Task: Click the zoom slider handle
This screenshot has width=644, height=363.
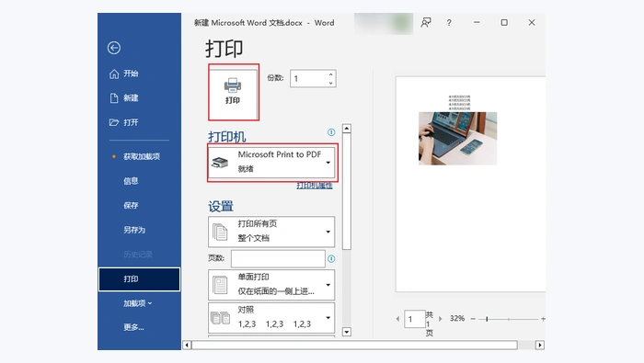Action: point(487,319)
